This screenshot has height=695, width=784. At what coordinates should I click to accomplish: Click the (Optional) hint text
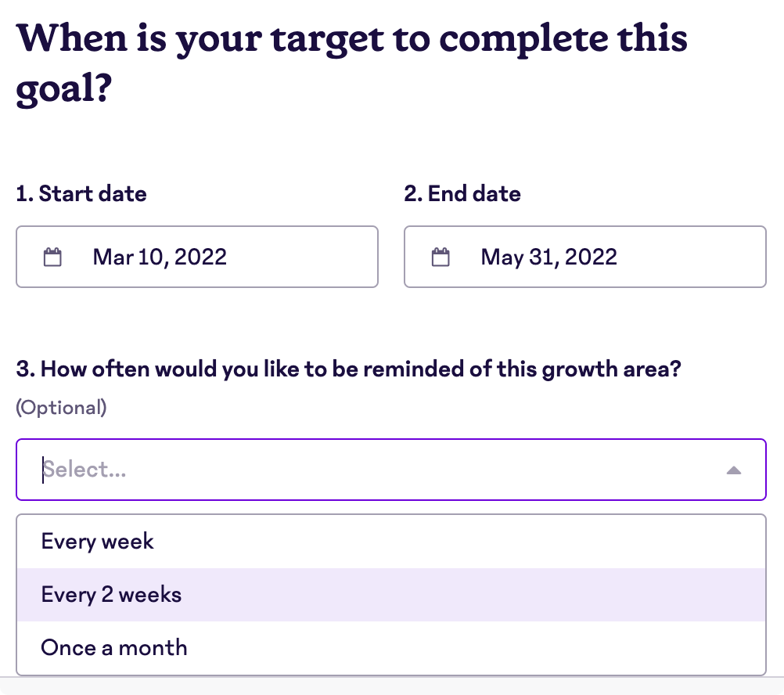click(61, 408)
